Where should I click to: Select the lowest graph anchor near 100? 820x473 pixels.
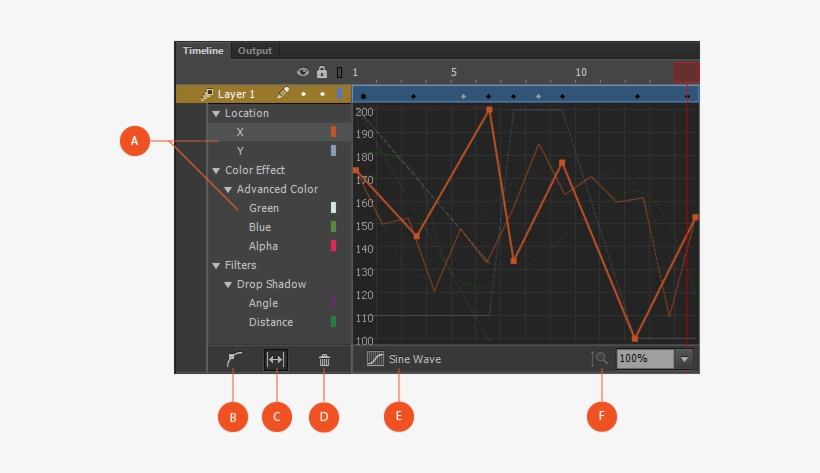click(x=635, y=339)
